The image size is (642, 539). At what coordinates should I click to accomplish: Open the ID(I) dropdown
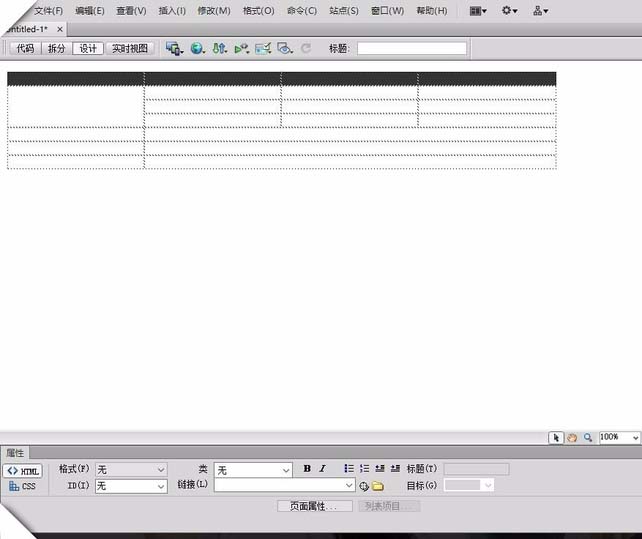[x=131, y=486]
